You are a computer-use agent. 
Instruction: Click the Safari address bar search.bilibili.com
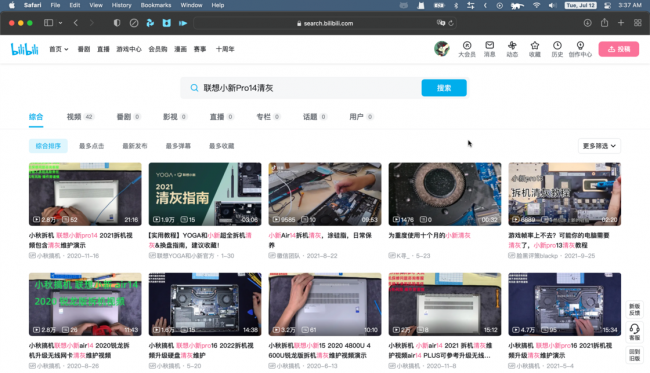pyautogui.click(x=325, y=23)
